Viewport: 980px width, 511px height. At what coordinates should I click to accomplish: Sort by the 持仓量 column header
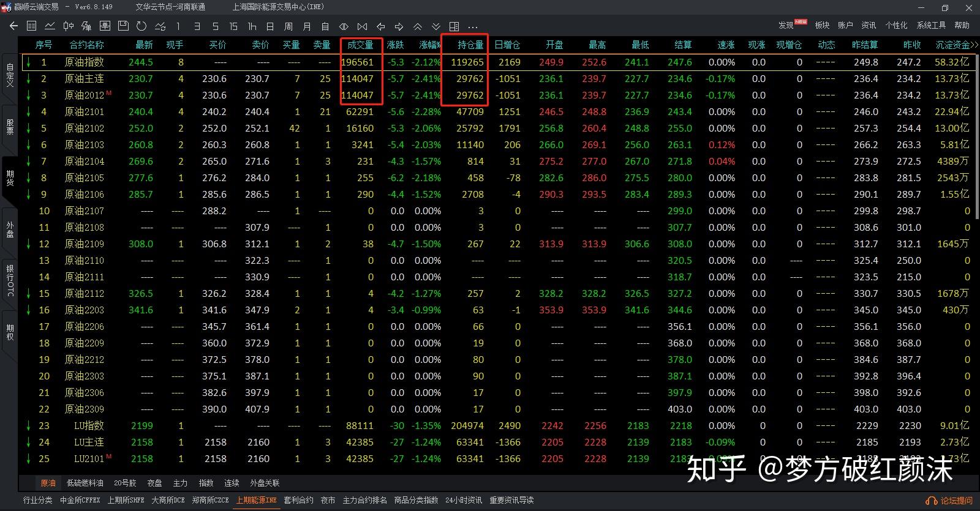tap(470, 45)
